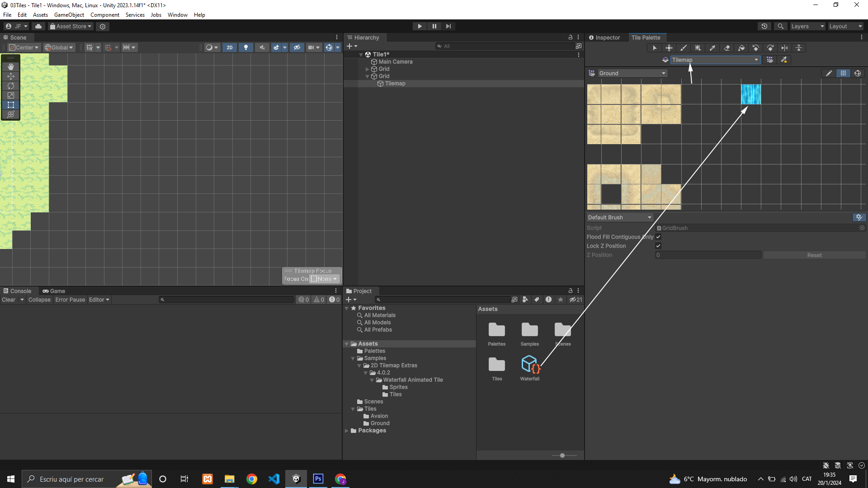Select the Hand tool in Scene view
868x488 pixels.
click(11, 66)
